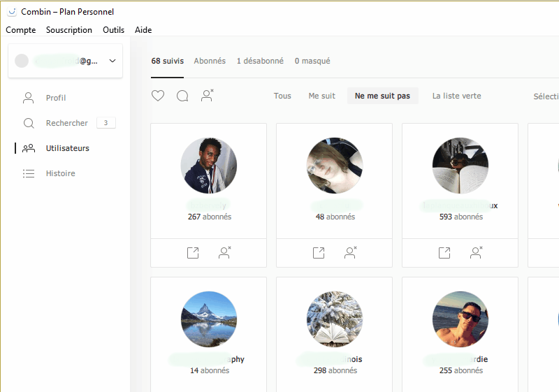Viewport: 559px width, 392px height.
Task: Select La liste verte filter
Action: pyautogui.click(x=457, y=96)
